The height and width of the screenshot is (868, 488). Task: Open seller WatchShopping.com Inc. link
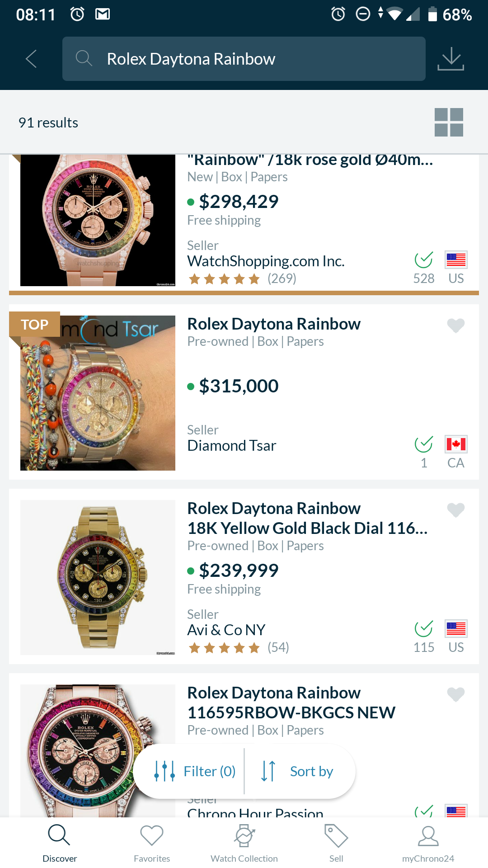(266, 261)
